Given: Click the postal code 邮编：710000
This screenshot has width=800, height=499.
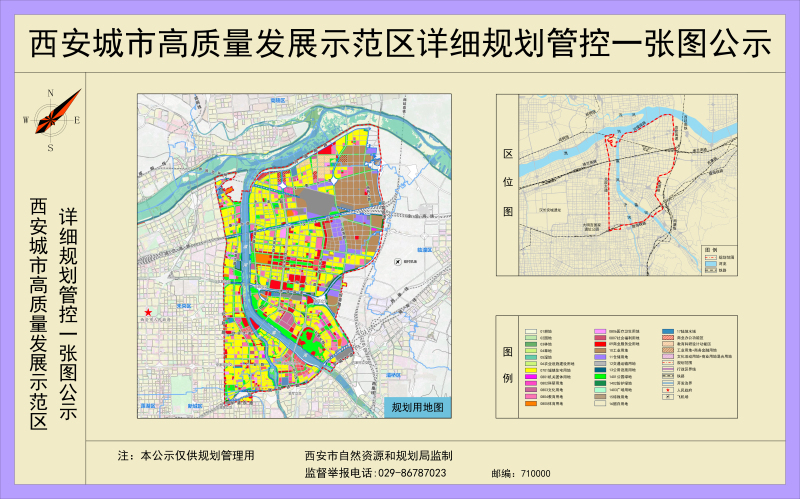Looking at the screenshot, I should [x=521, y=473].
